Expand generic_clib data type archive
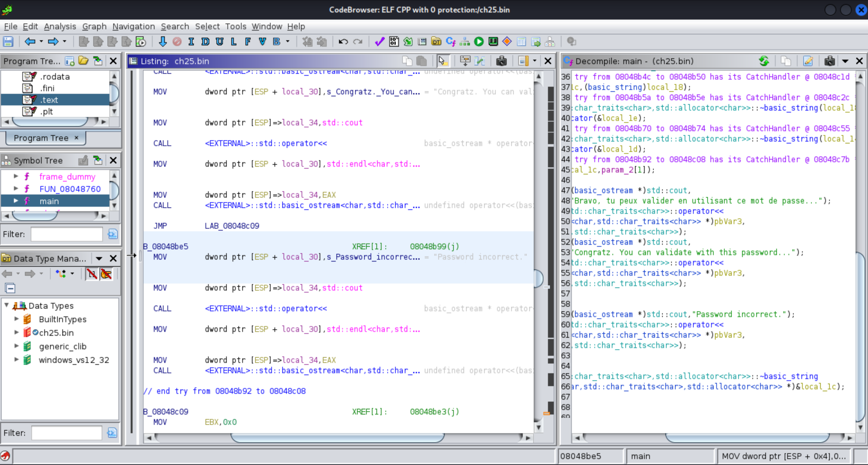The height and width of the screenshot is (465, 868). point(16,346)
